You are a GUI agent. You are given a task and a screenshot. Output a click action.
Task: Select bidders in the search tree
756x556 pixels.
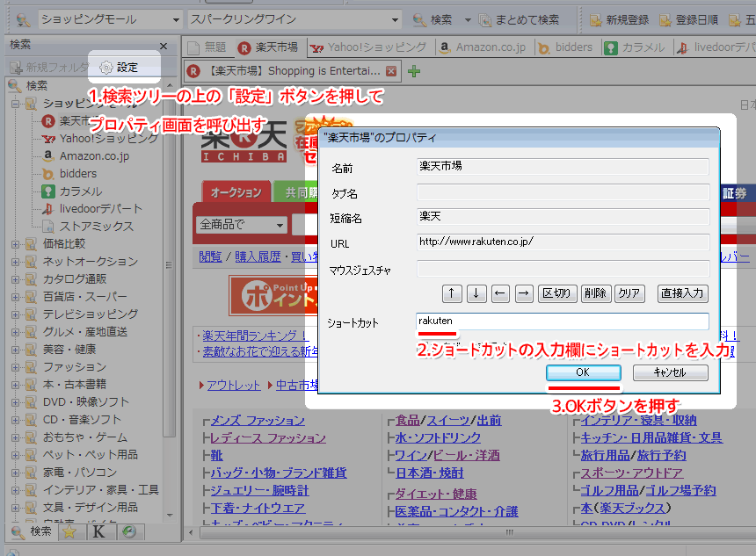coord(69,173)
